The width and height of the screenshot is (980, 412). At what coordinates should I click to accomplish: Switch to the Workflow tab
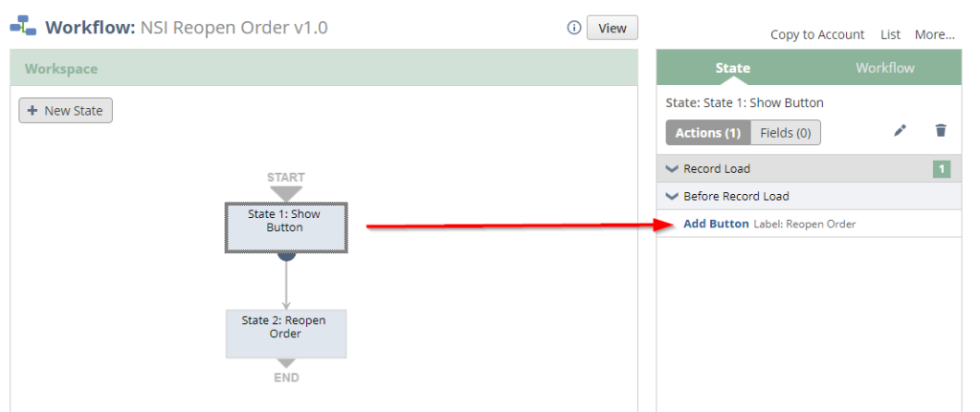click(884, 68)
